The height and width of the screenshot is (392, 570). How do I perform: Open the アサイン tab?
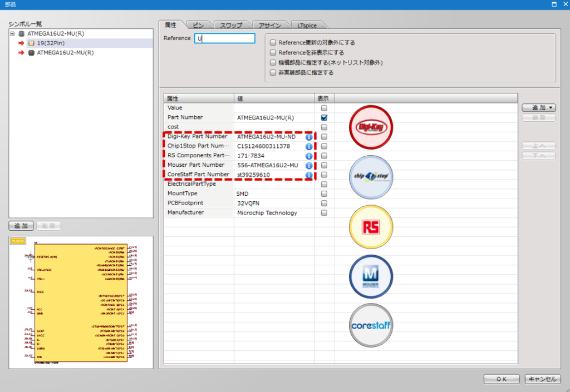pyautogui.click(x=270, y=26)
